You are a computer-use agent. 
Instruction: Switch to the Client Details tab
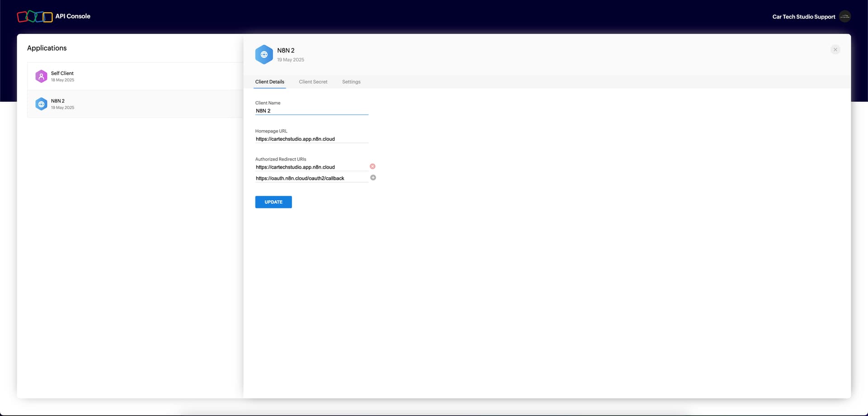(x=269, y=82)
